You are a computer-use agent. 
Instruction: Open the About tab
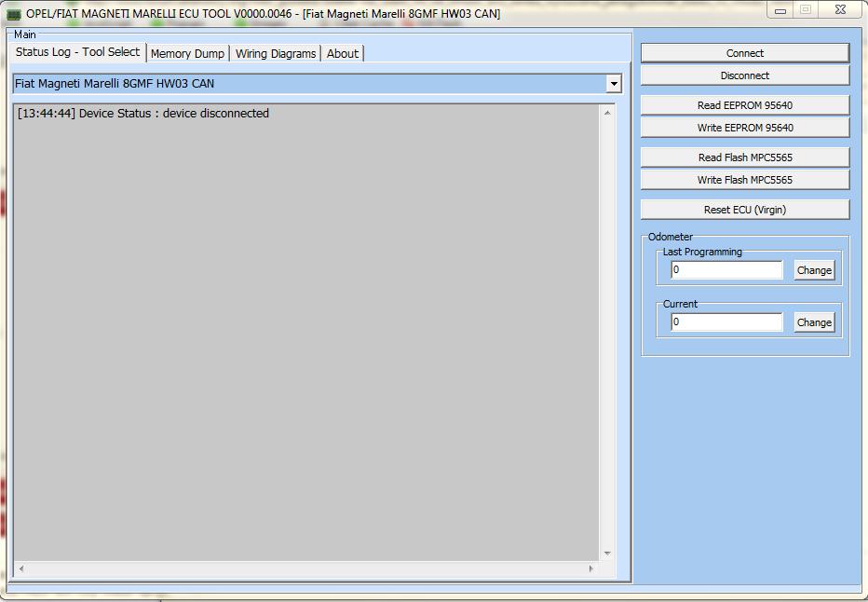(342, 54)
